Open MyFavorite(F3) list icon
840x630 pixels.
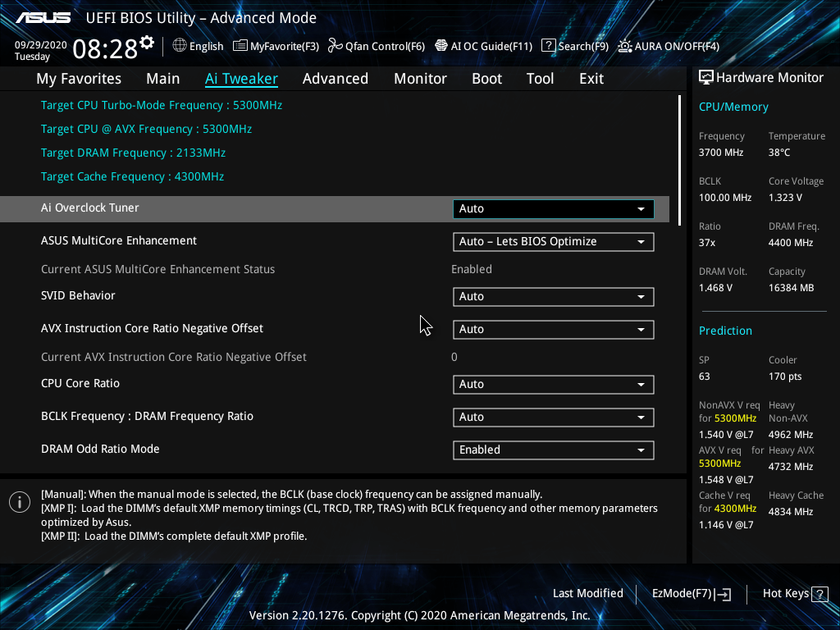(240, 46)
